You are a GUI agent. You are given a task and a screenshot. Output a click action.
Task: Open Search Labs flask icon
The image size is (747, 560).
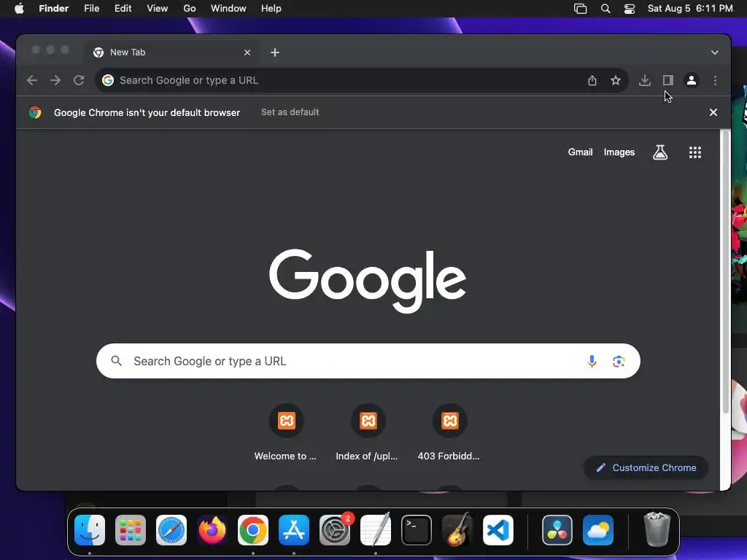tap(660, 152)
